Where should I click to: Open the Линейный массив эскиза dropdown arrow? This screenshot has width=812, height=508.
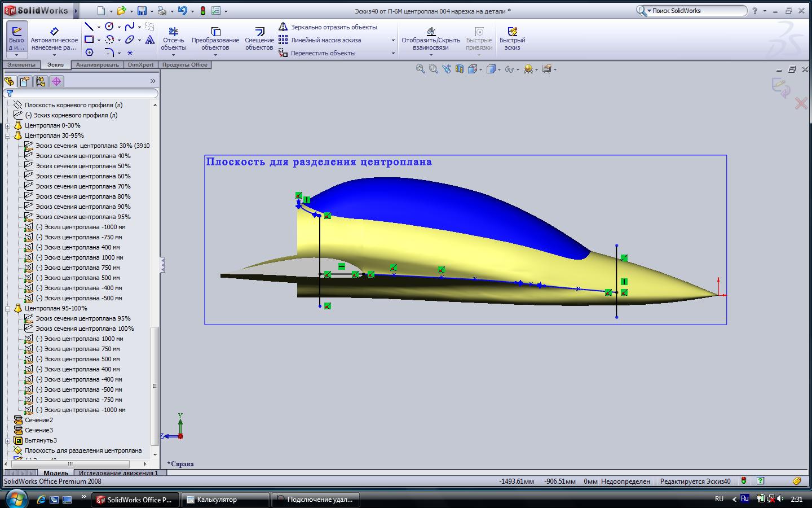(393, 40)
